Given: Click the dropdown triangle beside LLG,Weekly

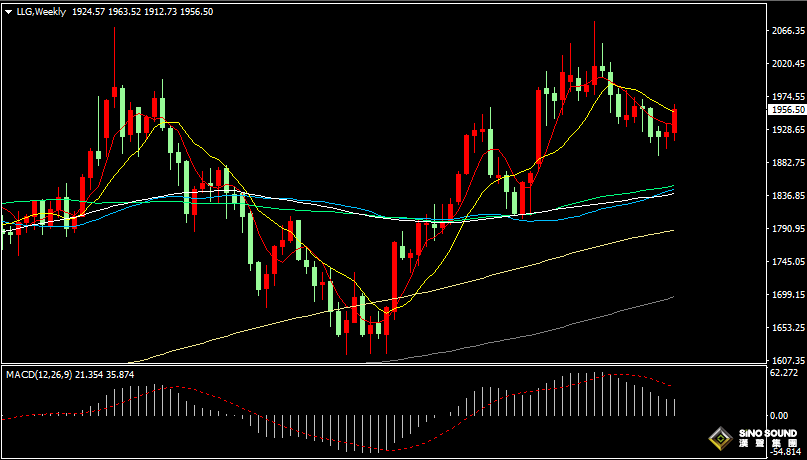Looking at the screenshot, I should coord(8,12).
